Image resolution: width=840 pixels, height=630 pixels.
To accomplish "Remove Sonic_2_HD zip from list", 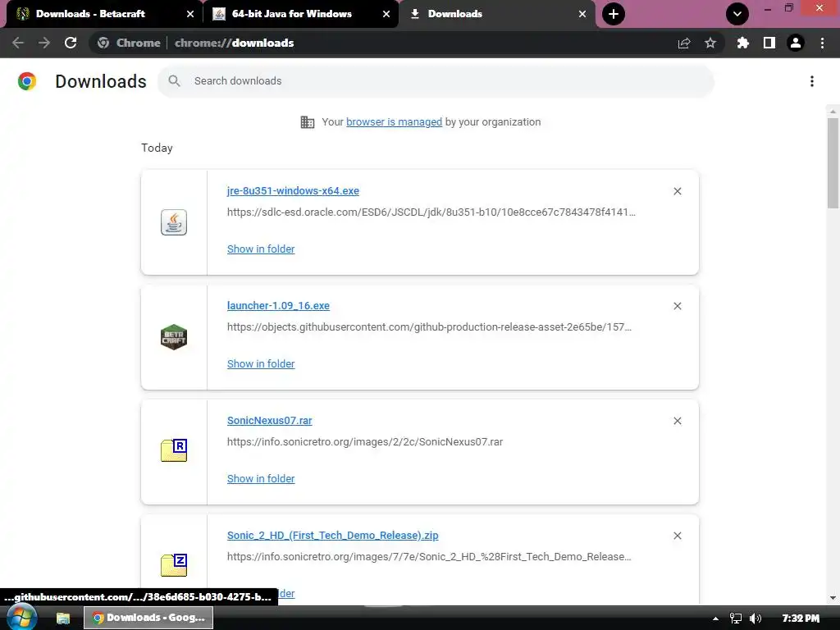I will point(677,536).
